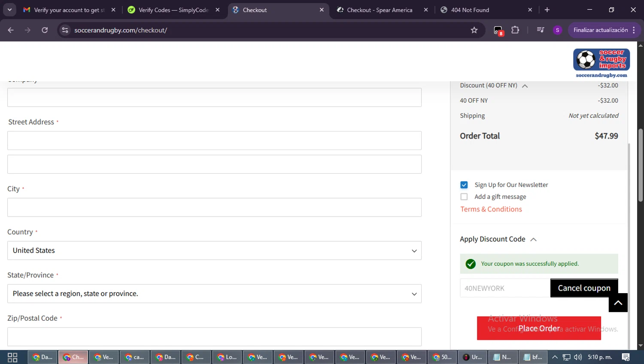644x364 pixels.
Task: Open the network icon in system tray
Action: 567,357
